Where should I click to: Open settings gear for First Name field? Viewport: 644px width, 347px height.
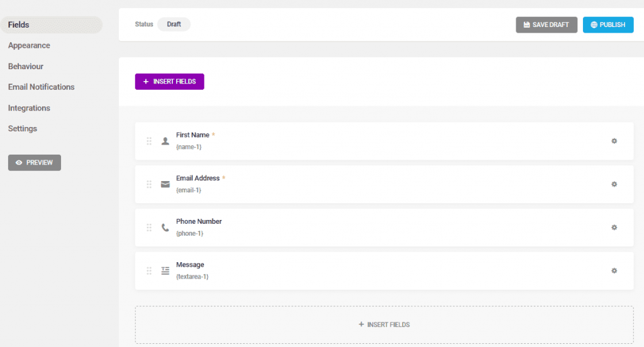(x=614, y=141)
